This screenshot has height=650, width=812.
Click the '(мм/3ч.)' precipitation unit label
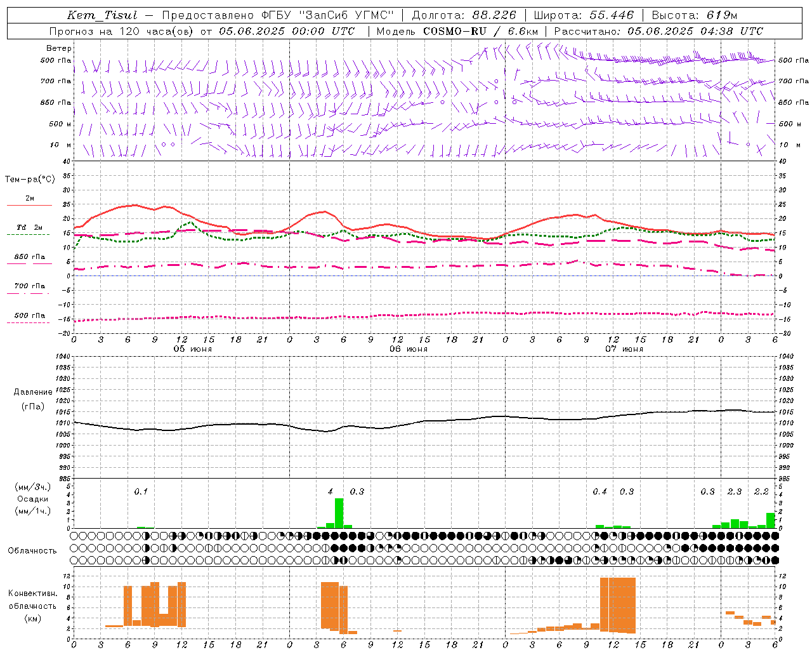coord(33,487)
